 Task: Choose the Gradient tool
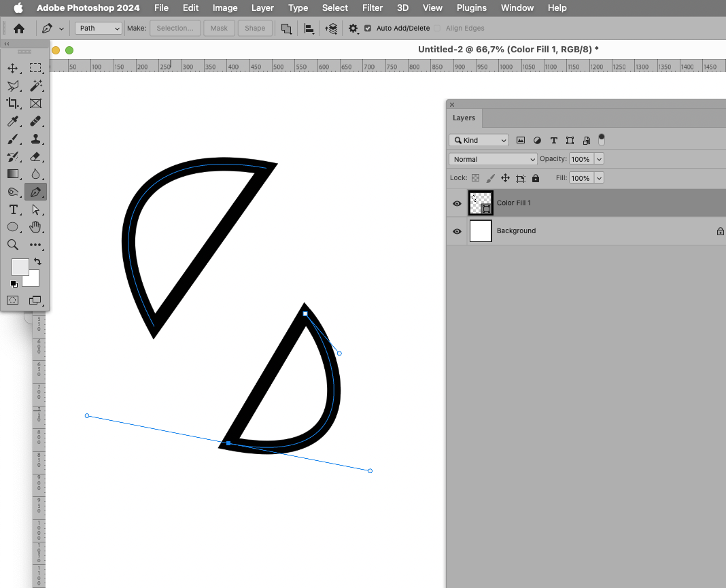tap(14, 174)
